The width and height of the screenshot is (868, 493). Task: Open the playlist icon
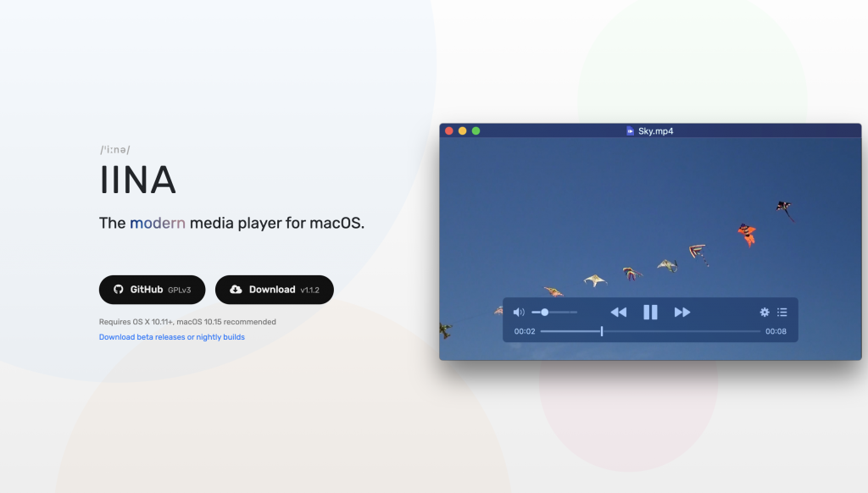[782, 312]
